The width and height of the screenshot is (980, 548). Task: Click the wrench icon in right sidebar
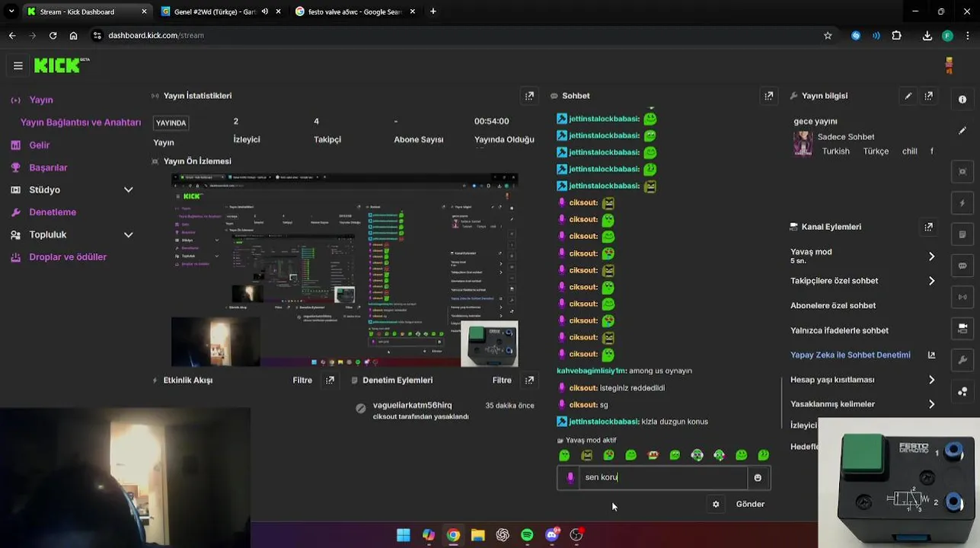pos(962,360)
